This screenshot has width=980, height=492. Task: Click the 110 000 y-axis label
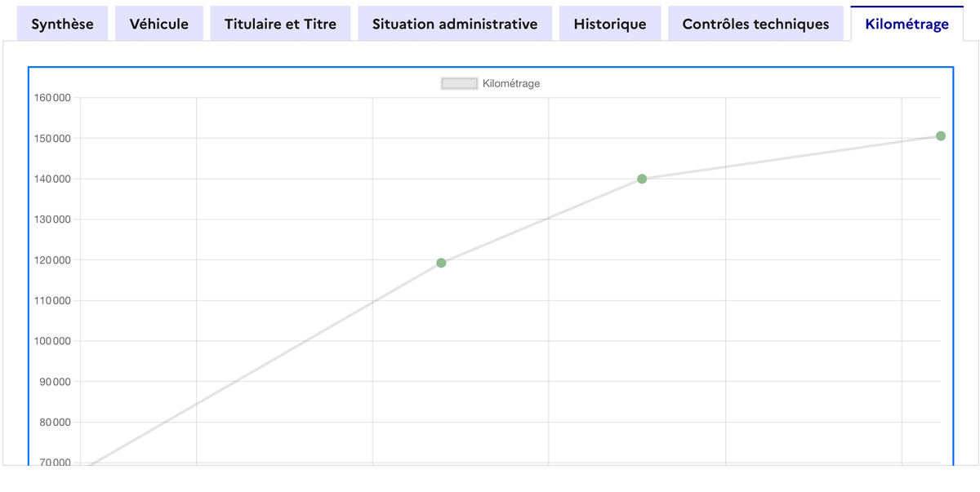click(52, 301)
